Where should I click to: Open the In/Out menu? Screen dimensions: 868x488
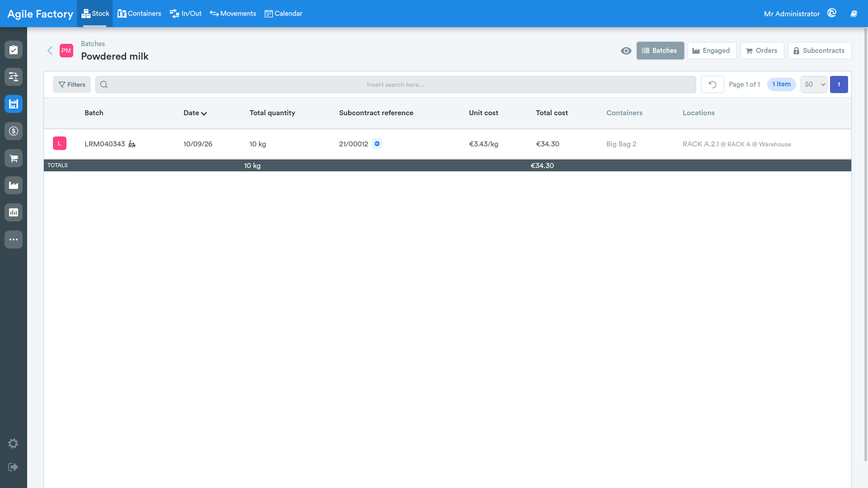click(186, 14)
